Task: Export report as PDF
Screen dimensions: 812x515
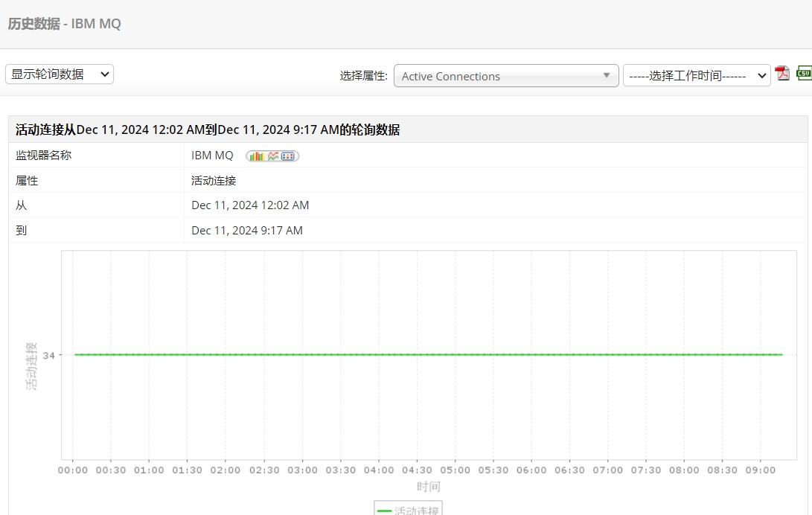Action: tap(782, 74)
